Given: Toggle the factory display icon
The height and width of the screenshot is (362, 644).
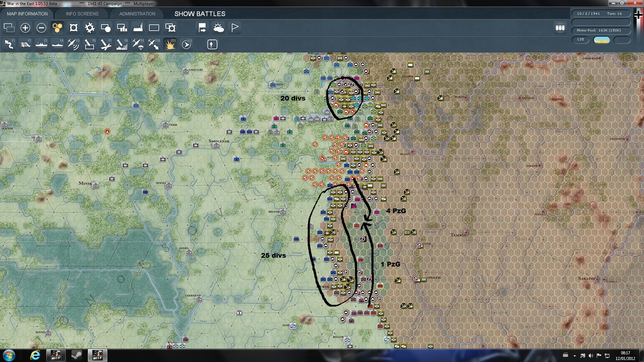Looking at the screenshot, I should 138,27.
